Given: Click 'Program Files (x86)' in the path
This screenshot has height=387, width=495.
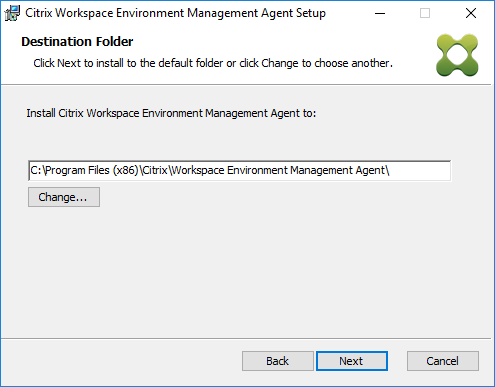Looking at the screenshot, I should (92, 171).
